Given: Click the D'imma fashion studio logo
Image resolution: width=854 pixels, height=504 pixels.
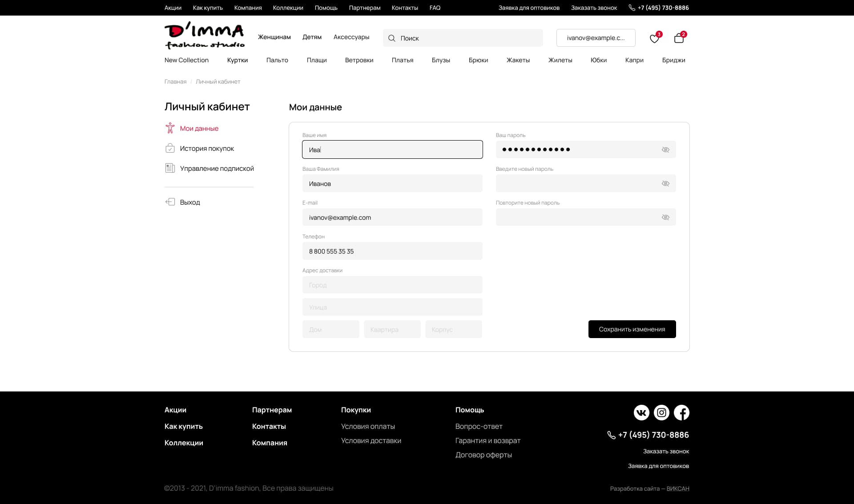Looking at the screenshot, I should [x=205, y=35].
